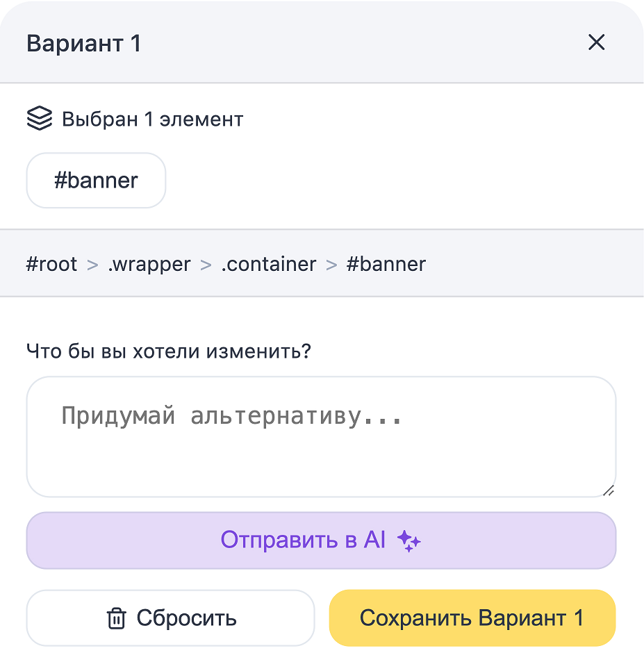Image resolution: width=644 pixels, height=662 pixels.
Task: Click the separator arrow after .wrapper
Action: pos(206,265)
